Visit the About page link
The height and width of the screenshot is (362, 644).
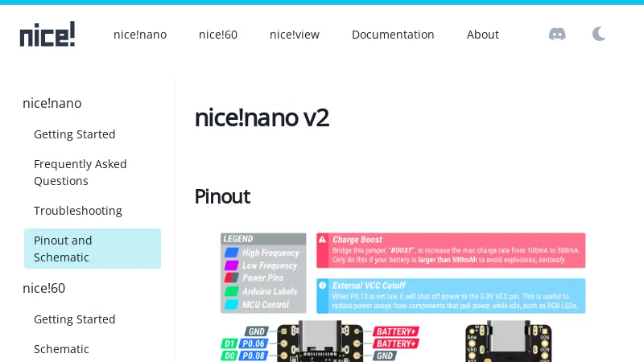coord(483,34)
